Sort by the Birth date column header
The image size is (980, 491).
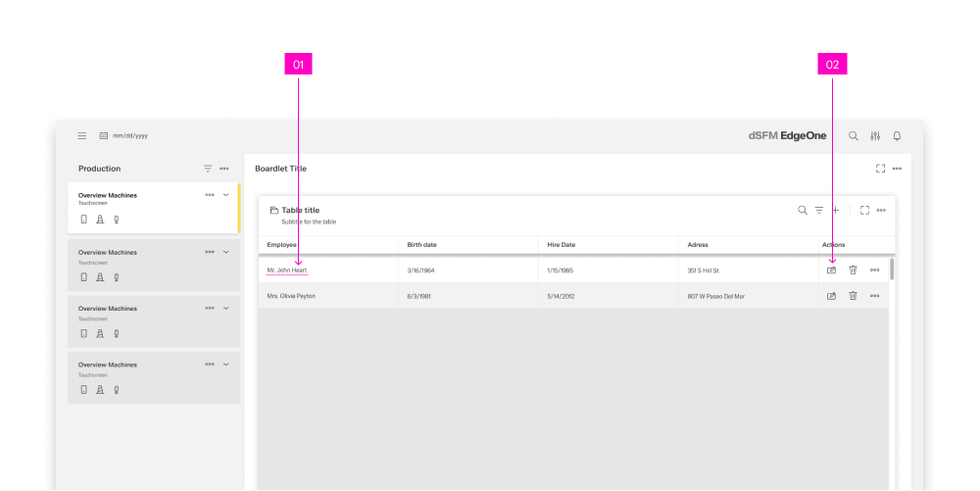pyautogui.click(x=422, y=244)
